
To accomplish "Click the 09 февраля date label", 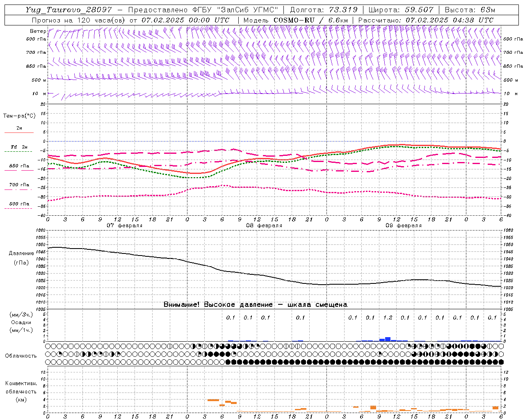I will click(404, 226).
